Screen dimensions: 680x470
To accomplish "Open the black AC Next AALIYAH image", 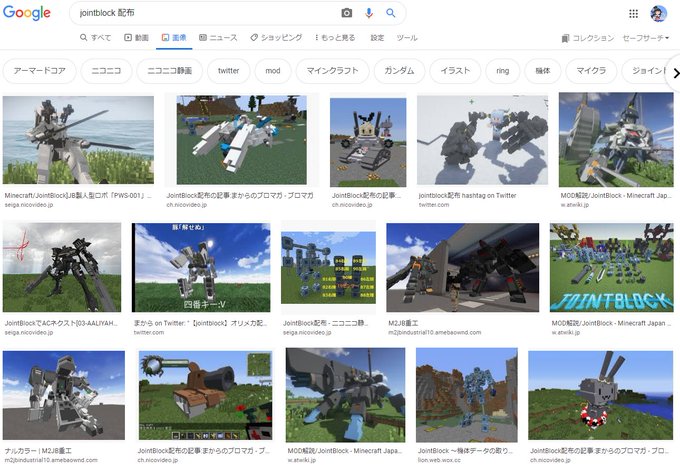I will click(62, 268).
